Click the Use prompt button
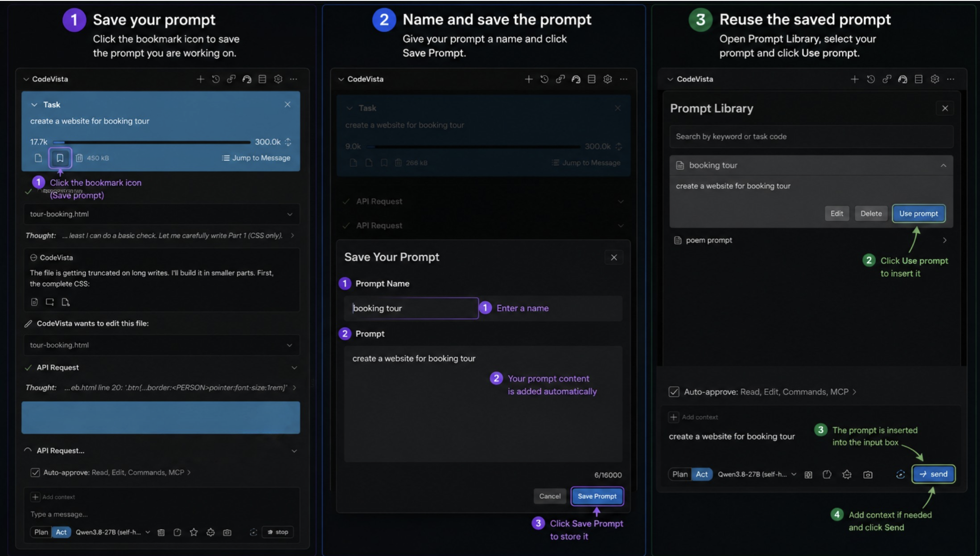Image resolution: width=980 pixels, height=556 pixels. 918,213
